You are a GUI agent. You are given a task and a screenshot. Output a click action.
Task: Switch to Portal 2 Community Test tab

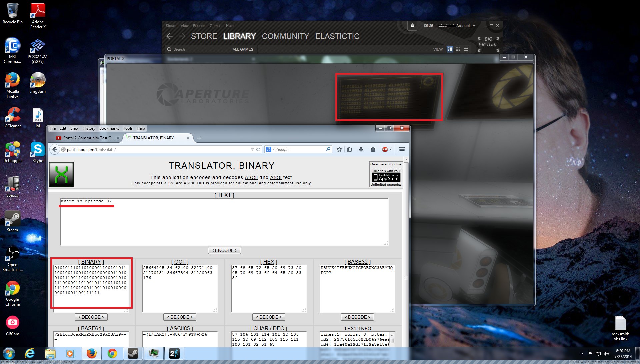point(88,138)
